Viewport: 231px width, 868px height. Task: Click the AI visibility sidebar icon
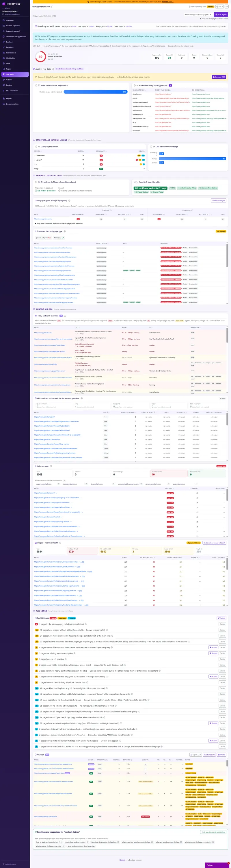point(3,58)
